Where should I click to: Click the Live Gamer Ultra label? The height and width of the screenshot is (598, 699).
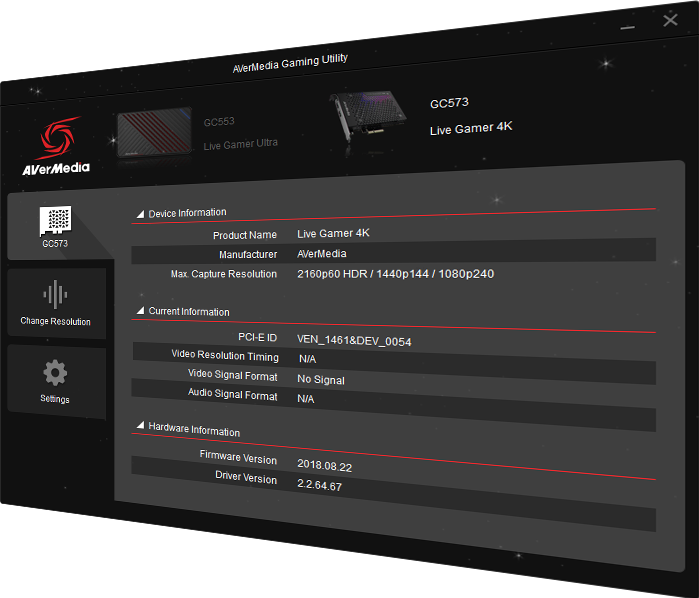[x=241, y=144]
